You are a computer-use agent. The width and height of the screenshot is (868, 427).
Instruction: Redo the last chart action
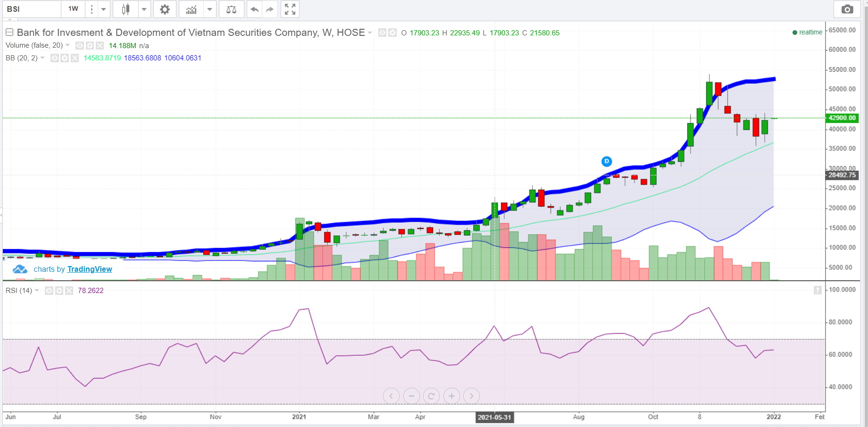pyautogui.click(x=269, y=9)
